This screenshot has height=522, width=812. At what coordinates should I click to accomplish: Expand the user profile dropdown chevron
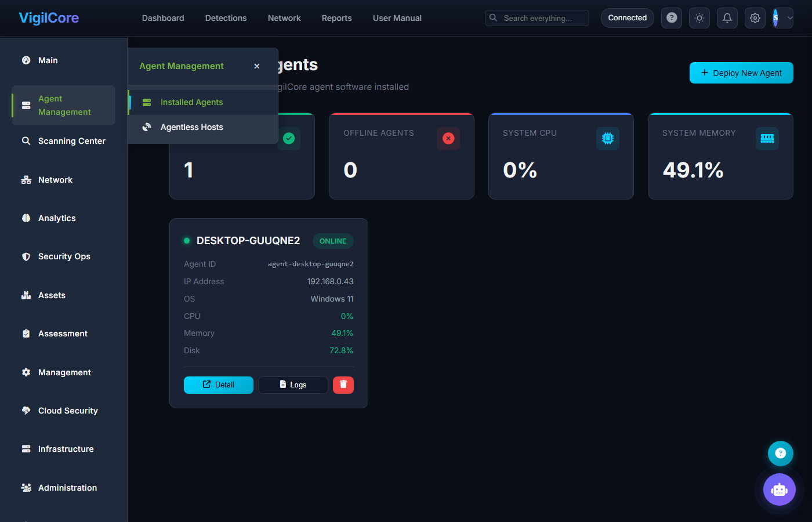click(x=790, y=18)
